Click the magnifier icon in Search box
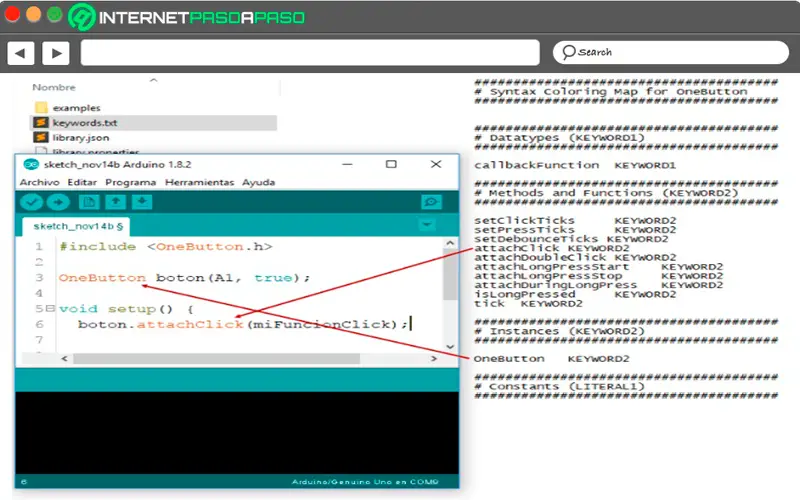 pyautogui.click(x=568, y=52)
